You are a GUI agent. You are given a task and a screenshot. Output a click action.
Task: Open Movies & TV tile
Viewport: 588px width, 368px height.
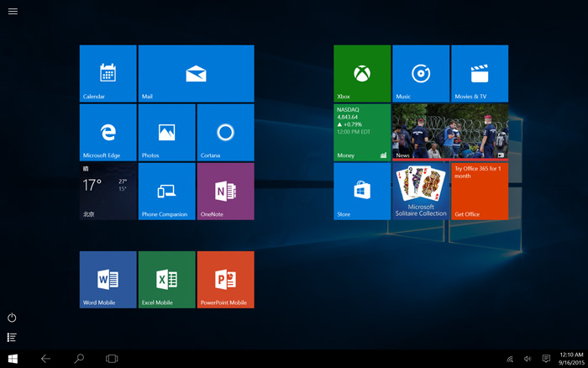coord(480,74)
